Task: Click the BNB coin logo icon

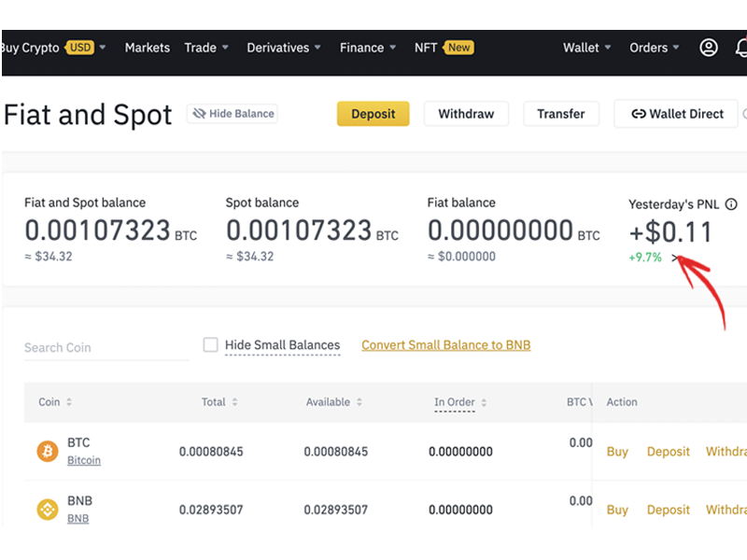Action: pyautogui.click(x=48, y=509)
